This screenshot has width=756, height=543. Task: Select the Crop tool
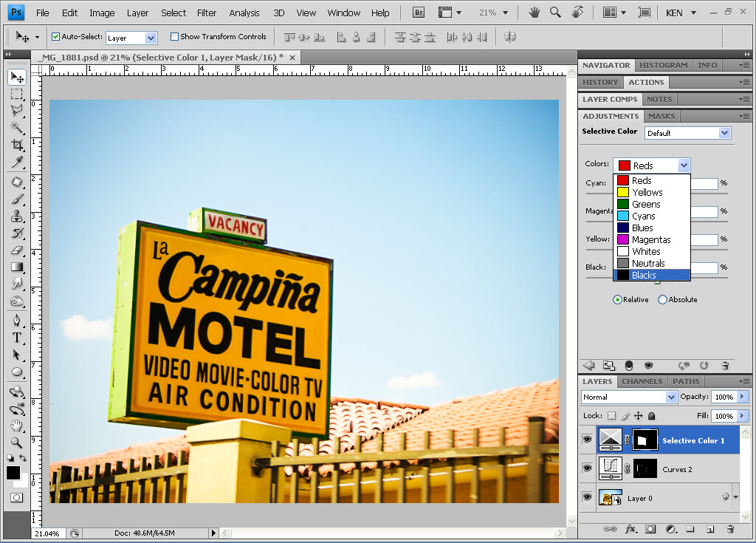(17, 145)
